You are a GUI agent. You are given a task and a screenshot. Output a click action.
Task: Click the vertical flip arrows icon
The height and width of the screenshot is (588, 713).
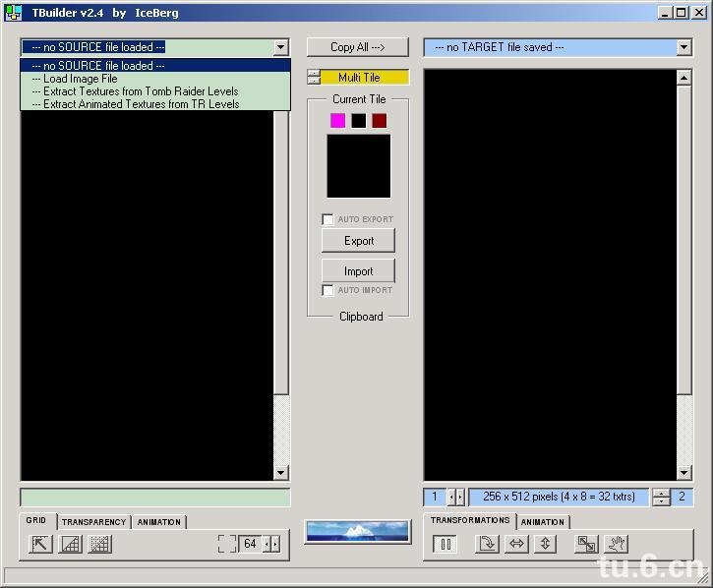click(x=546, y=544)
